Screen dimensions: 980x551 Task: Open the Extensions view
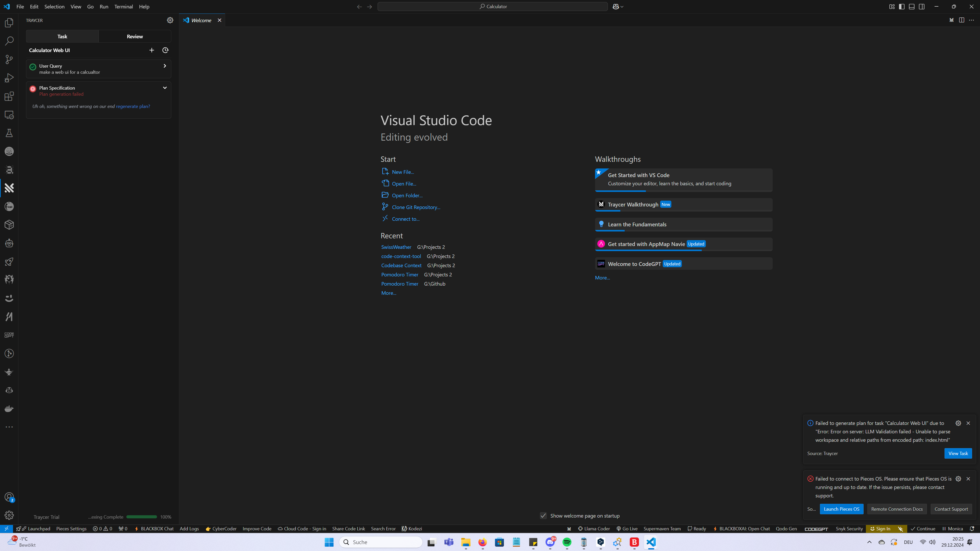click(x=9, y=96)
